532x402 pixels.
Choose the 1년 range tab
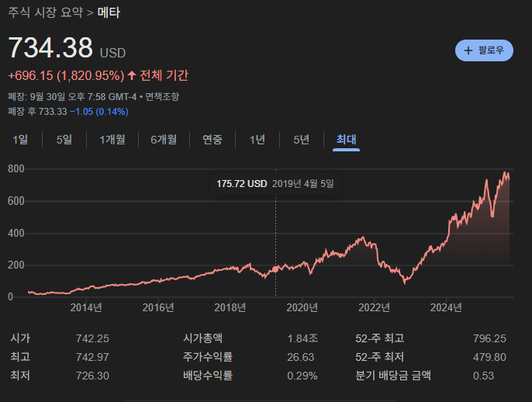click(x=257, y=140)
